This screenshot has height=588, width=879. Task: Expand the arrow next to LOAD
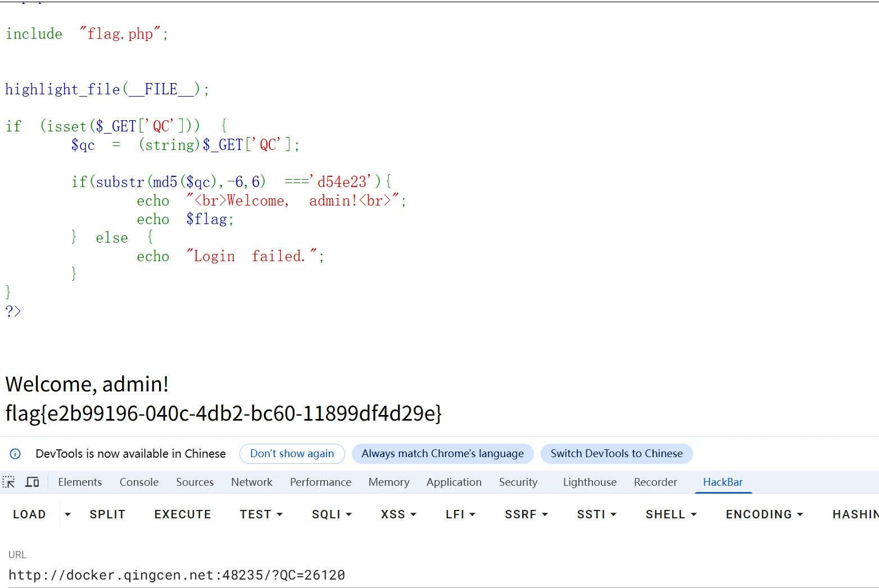coord(67,514)
